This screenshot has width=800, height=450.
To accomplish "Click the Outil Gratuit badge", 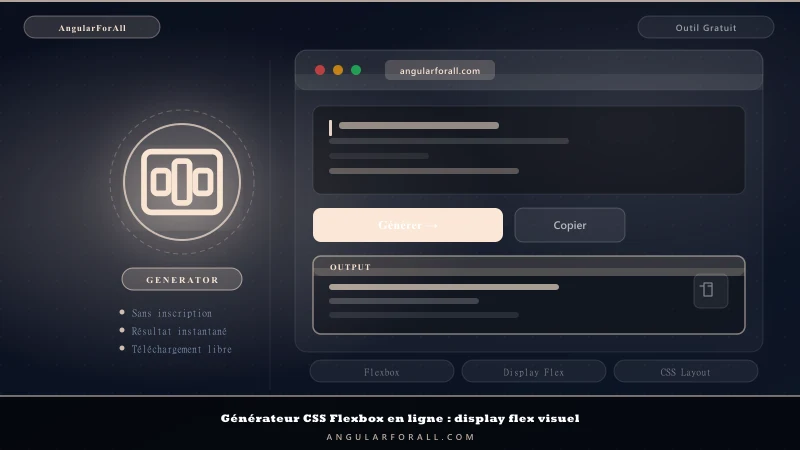I will click(706, 28).
